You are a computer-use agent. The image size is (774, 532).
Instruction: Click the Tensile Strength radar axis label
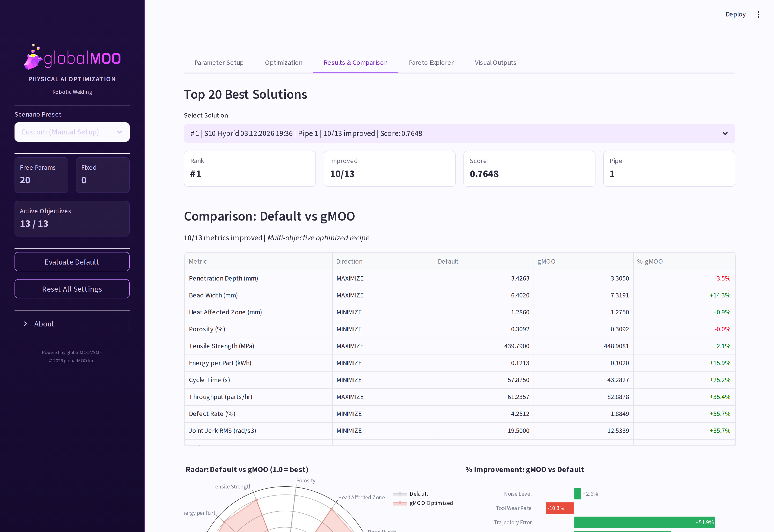(232, 487)
